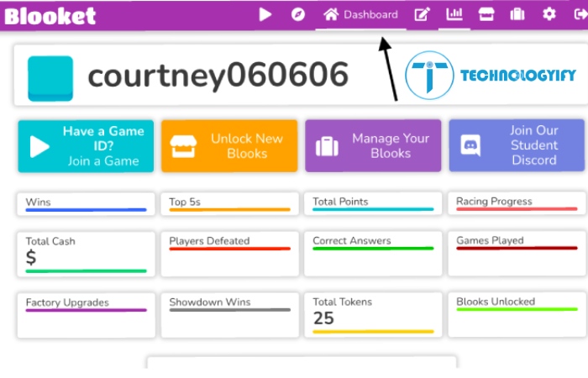This screenshot has width=588, height=378.
Task: Select the Correct Answers stat card
Action: coord(373,254)
